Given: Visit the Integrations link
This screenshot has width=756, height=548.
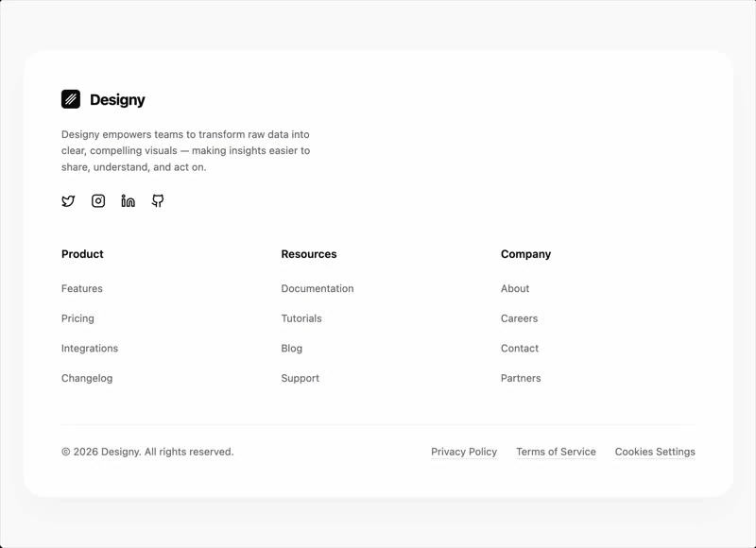Looking at the screenshot, I should 90,348.
